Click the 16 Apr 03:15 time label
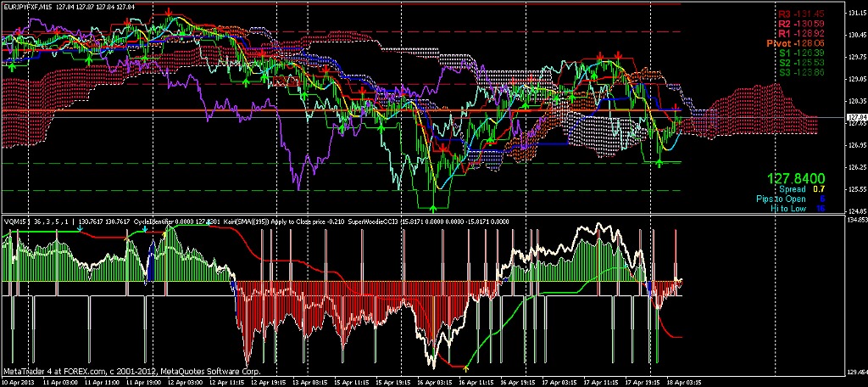Viewport: 868px width, 387px height. (433, 382)
